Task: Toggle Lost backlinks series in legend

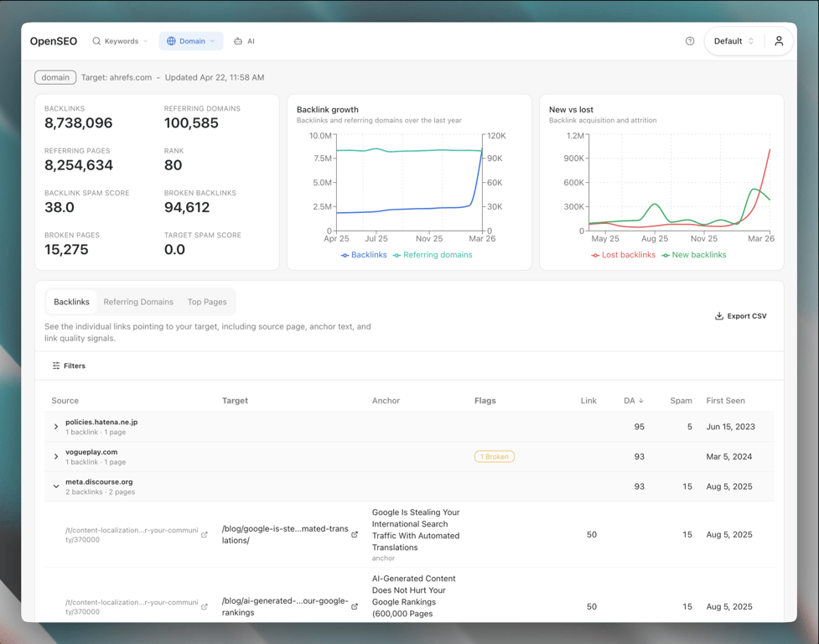Action: point(623,255)
